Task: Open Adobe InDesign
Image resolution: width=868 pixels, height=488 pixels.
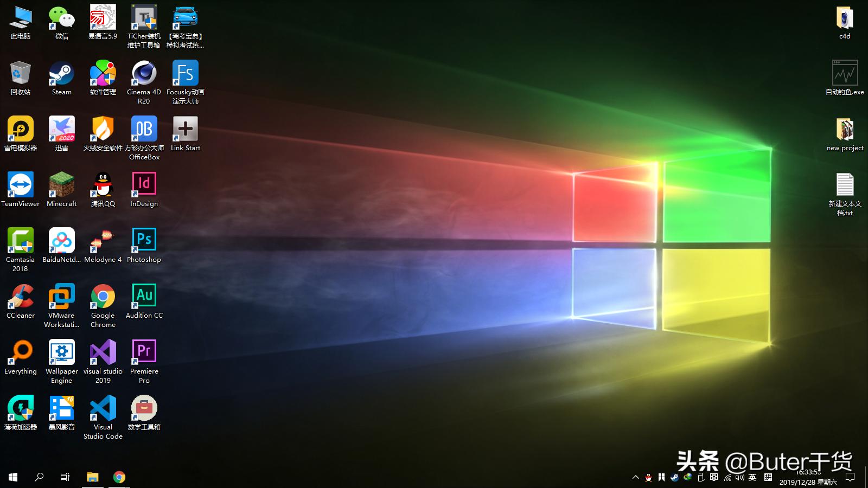Action: point(143,185)
